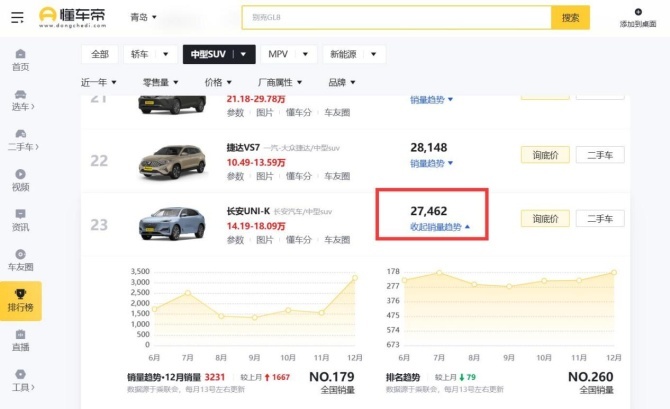Expand the 轿车 dropdown arrow
Screen dimensions: 670x409
(166, 54)
